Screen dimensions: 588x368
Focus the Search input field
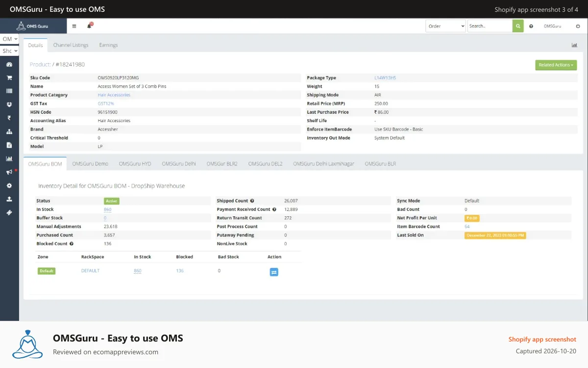click(490, 26)
